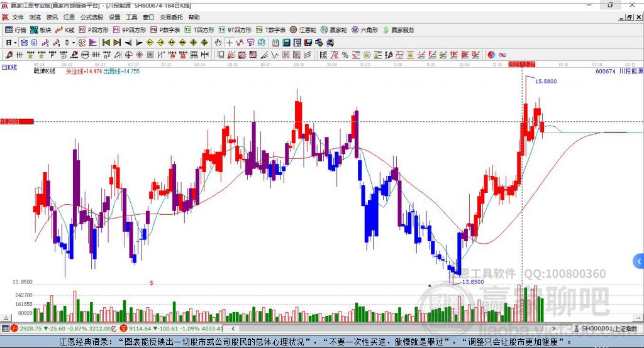Open the 交易委托 menu
The image size is (644, 348).
(171, 17)
